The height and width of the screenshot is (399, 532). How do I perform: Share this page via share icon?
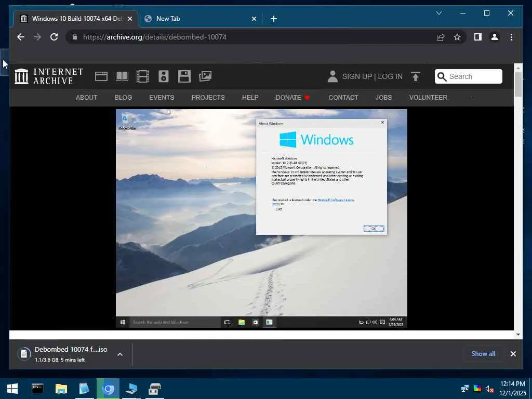click(x=441, y=37)
